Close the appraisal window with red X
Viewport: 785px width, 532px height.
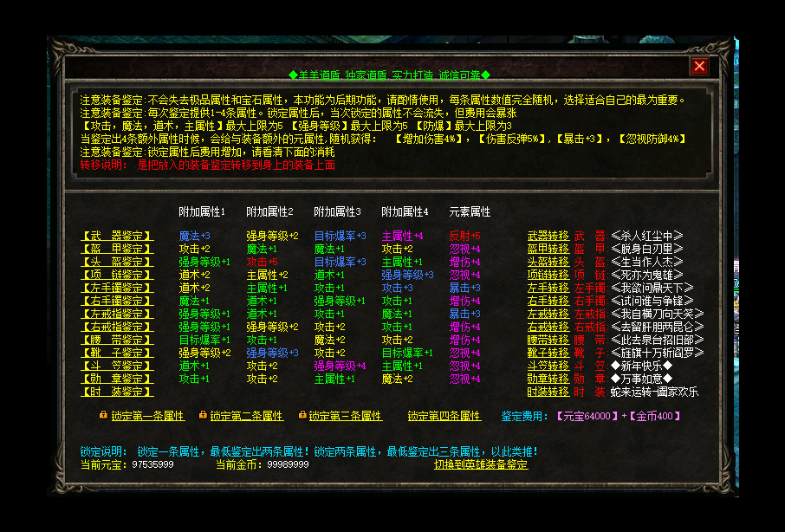coord(699,66)
